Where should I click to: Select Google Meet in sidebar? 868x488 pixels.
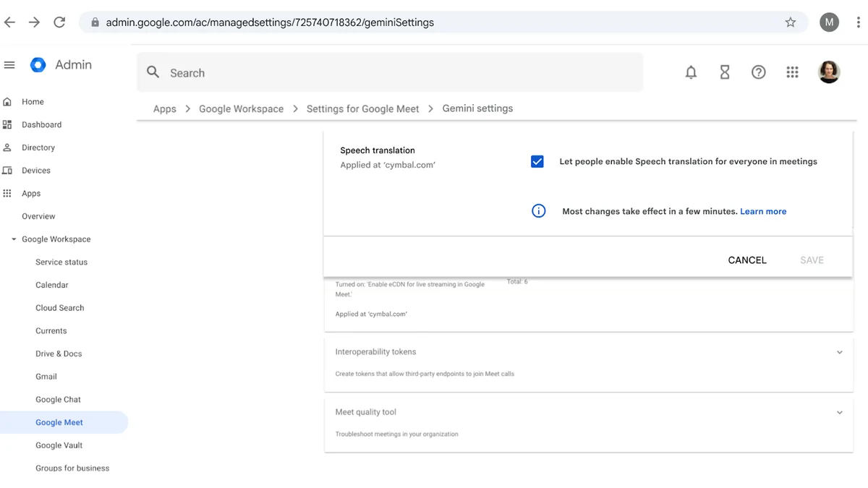[x=64, y=422]
